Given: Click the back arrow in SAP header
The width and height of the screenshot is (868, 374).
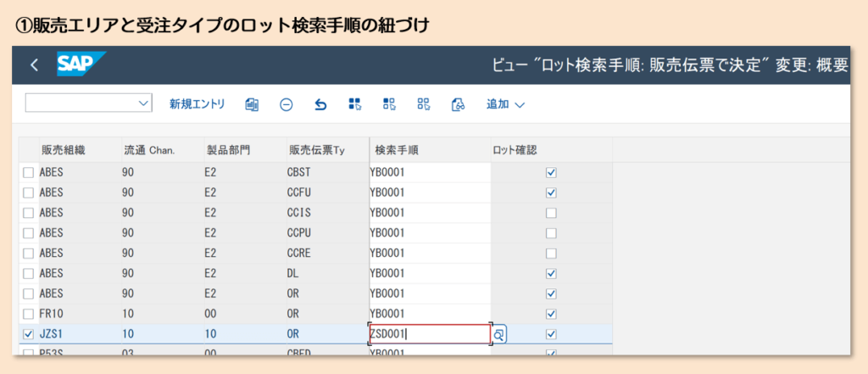Looking at the screenshot, I should [x=34, y=65].
